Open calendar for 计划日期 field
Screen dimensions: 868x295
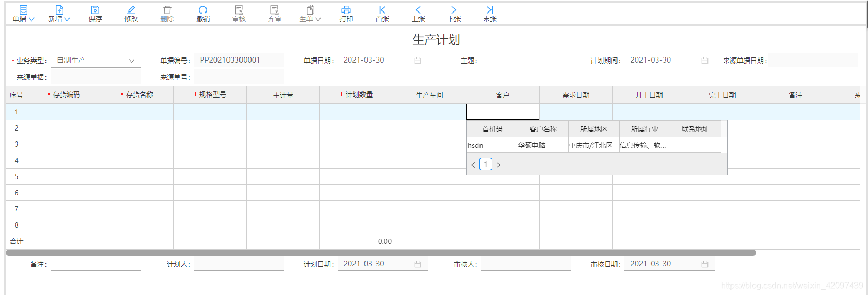click(418, 264)
